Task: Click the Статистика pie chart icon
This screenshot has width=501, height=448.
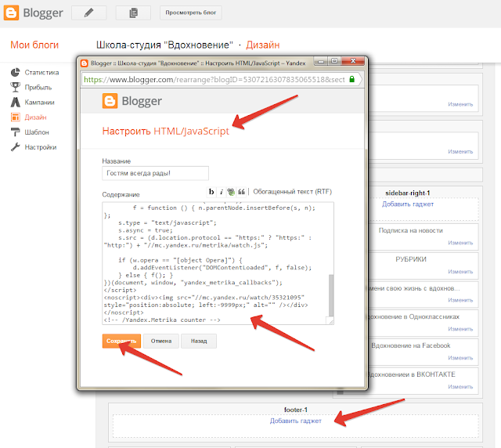Action: [x=15, y=72]
